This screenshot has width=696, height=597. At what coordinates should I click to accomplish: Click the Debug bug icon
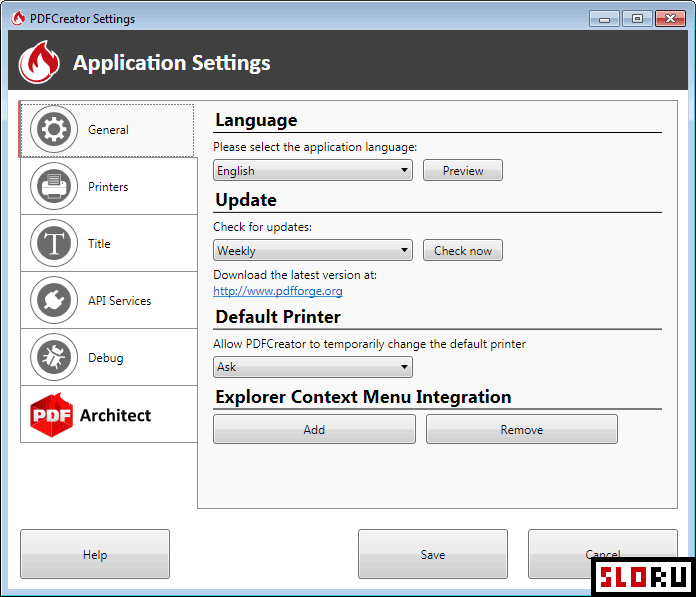click(54, 357)
